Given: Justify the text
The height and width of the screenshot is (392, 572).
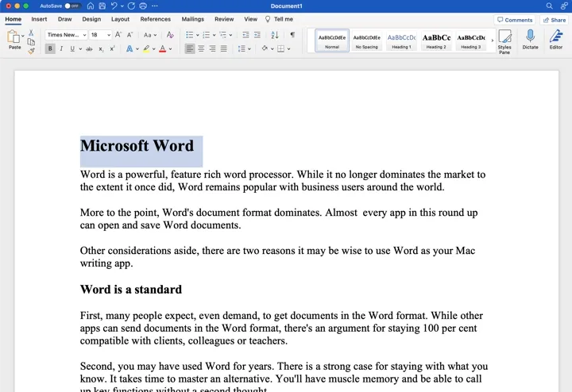Looking at the screenshot, I should 223,48.
